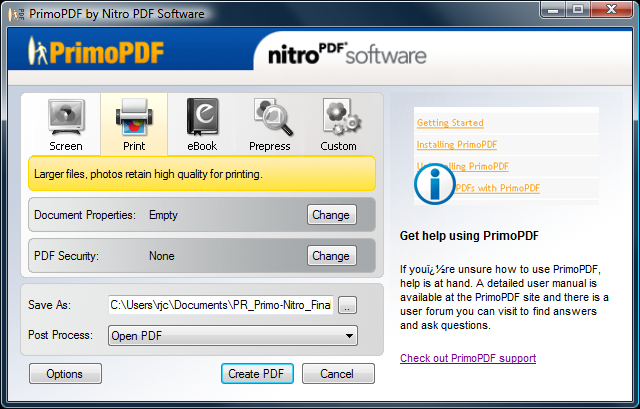The width and height of the screenshot is (640, 409).
Task: Click the 'PDF Security:' label
Action: [x=66, y=256]
